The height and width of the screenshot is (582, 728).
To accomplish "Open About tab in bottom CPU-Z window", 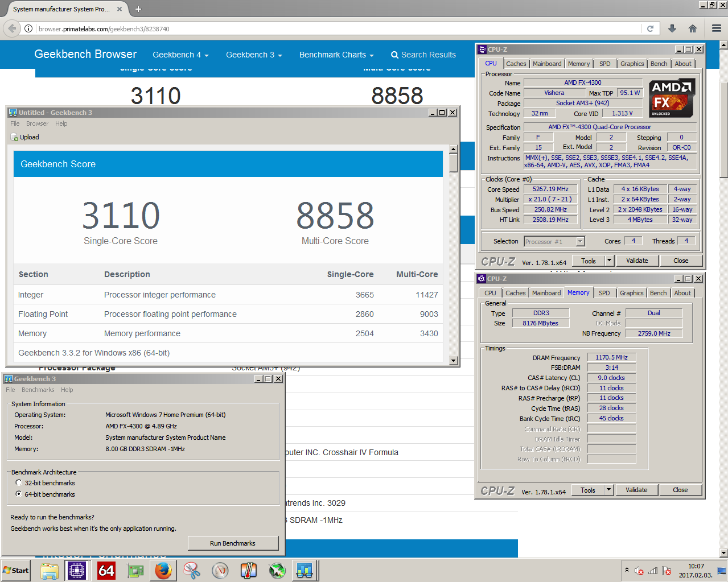I will click(682, 293).
